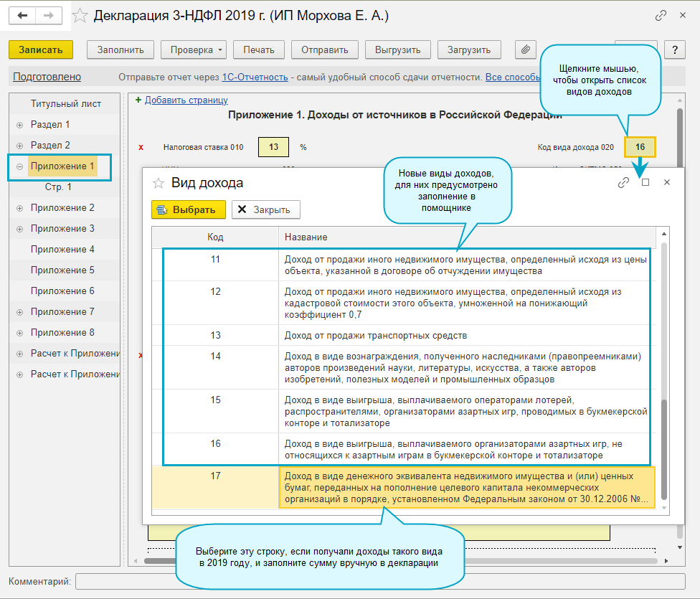Expand Раздел 2 in the tree
The image size is (700, 599).
(x=19, y=146)
